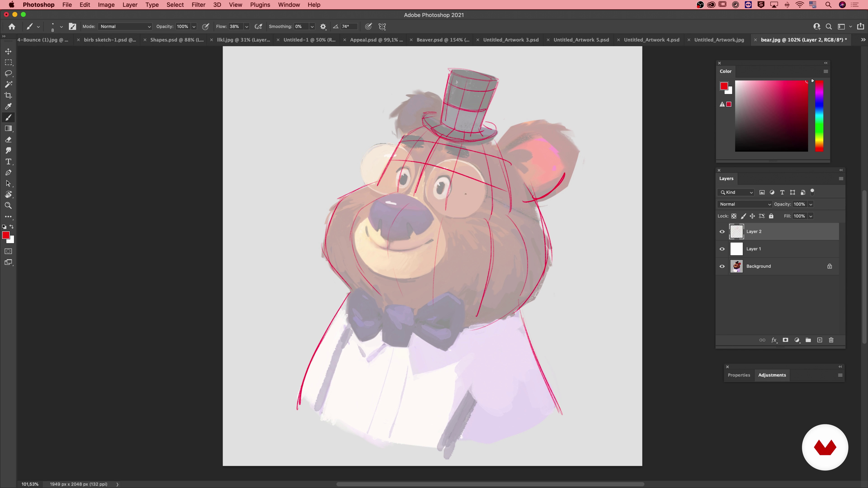Open layer blend mode dropdown
This screenshot has width=868, height=488.
[x=745, y=204]
